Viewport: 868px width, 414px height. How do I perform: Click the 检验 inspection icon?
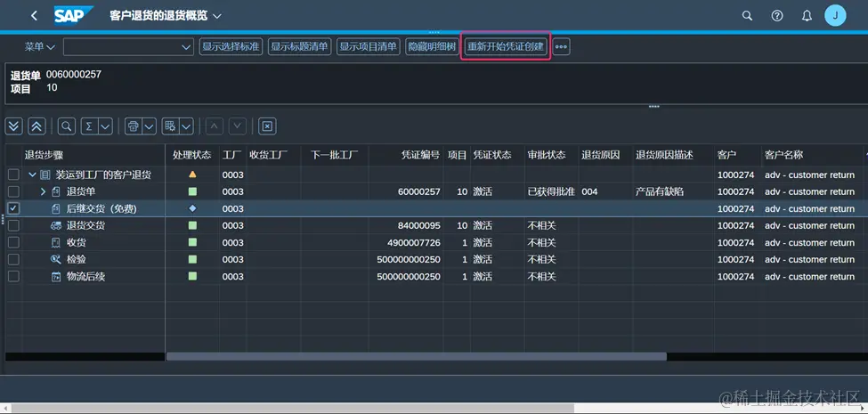click(x=55, y=260)
